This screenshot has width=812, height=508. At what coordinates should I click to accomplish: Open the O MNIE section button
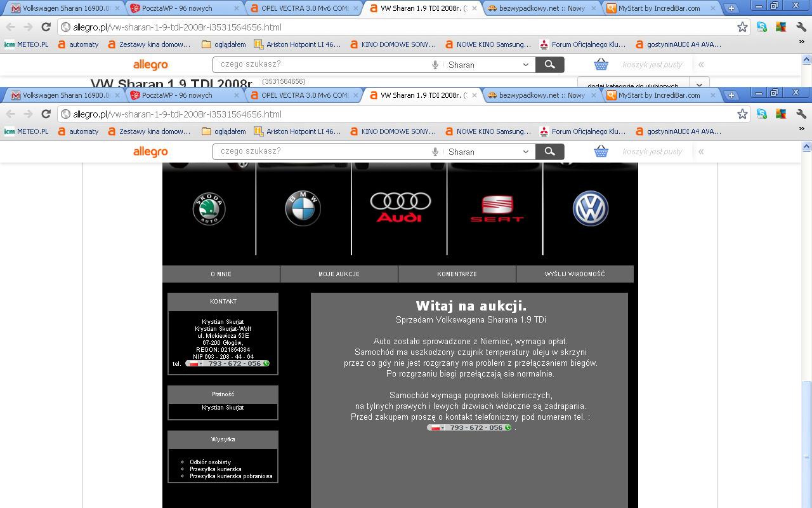point(221,274)
